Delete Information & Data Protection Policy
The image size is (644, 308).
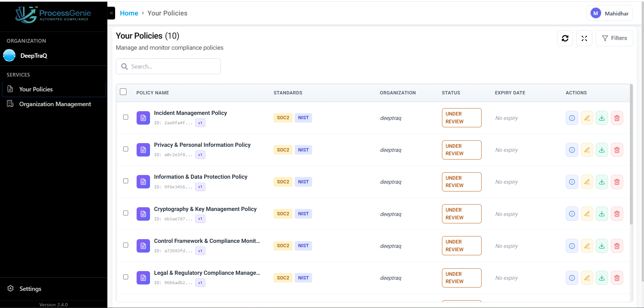tap(617, 182)
